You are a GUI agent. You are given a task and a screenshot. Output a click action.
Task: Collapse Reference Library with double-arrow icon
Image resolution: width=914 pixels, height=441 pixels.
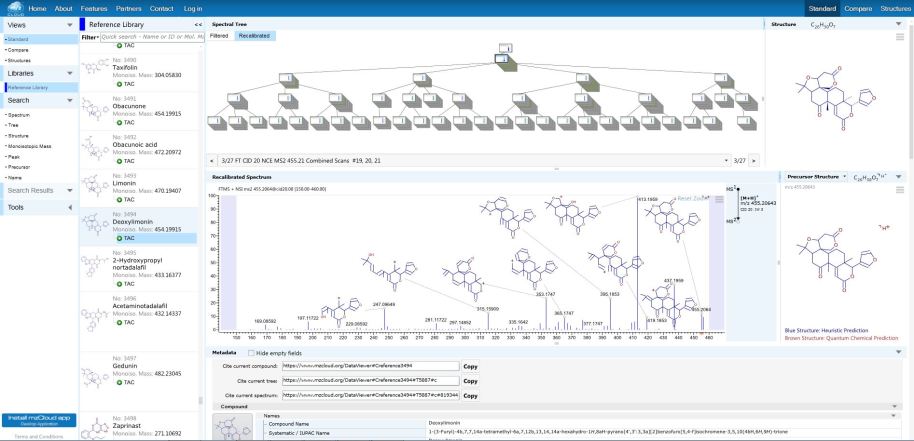click(x=197, y=23)
